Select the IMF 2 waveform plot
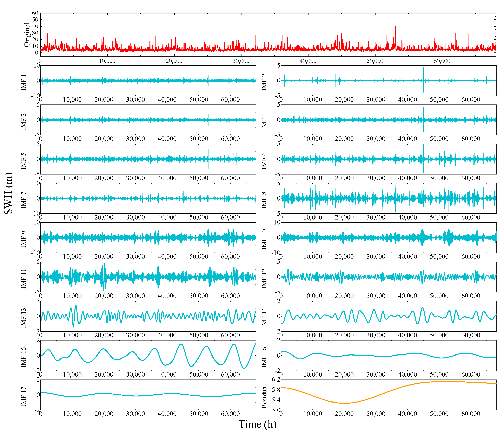Screen dimensions: 504x433 click(x=389, y=81)
